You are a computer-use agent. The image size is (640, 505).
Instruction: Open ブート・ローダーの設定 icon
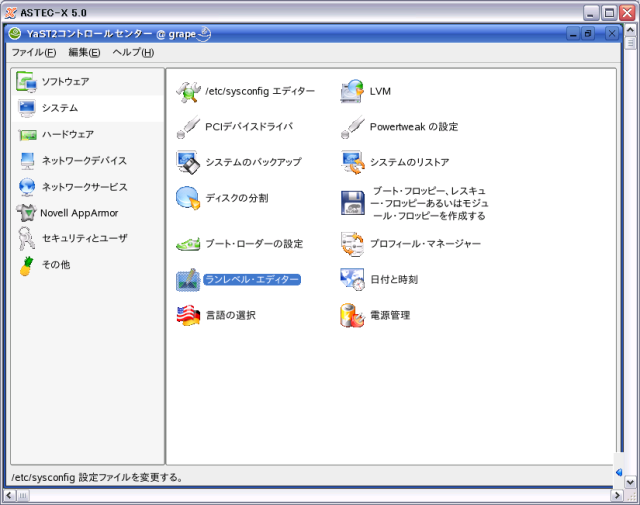188,243
